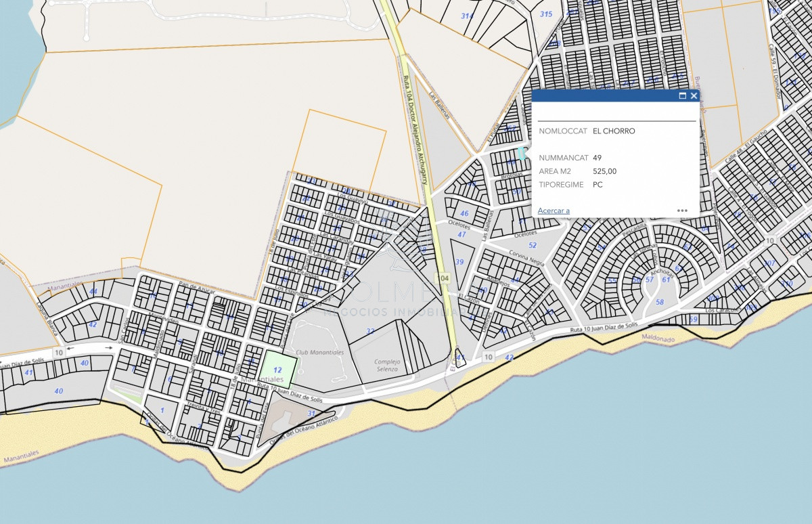Screen dimensions: 812x524
Task: Click the cyan highlighted parcel on map
Action: [522, 153]
